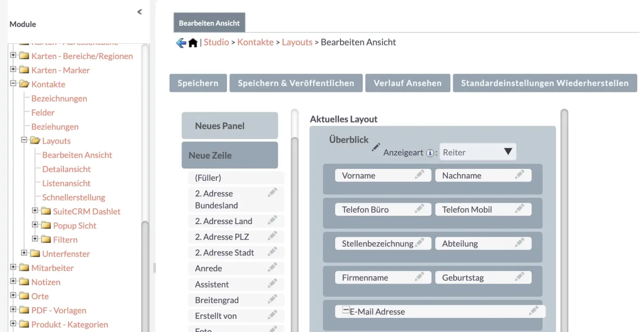Screen dimensions: 644x332
Task: Click the home icon in breadcrumb
Action: (193, 43)
